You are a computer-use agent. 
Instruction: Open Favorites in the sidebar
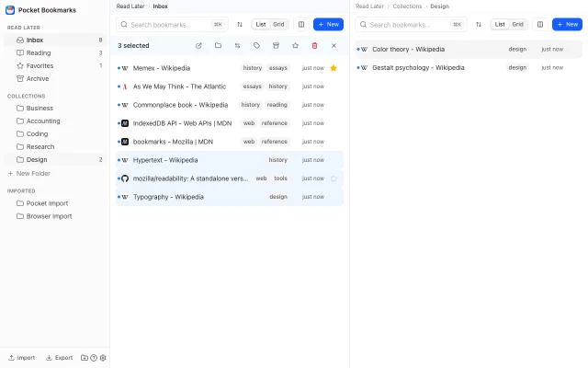click(55, 65)
